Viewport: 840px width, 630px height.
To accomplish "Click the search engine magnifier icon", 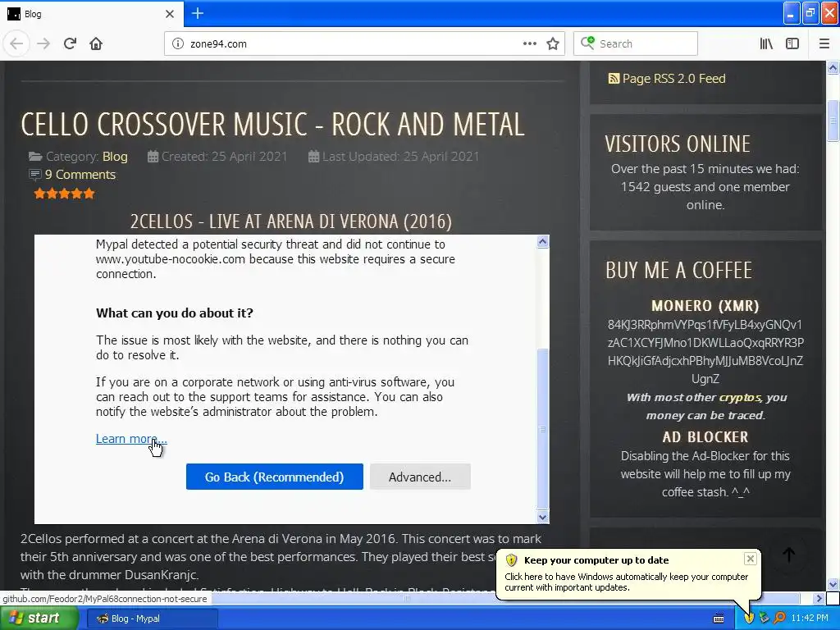I will coord(587,43).
